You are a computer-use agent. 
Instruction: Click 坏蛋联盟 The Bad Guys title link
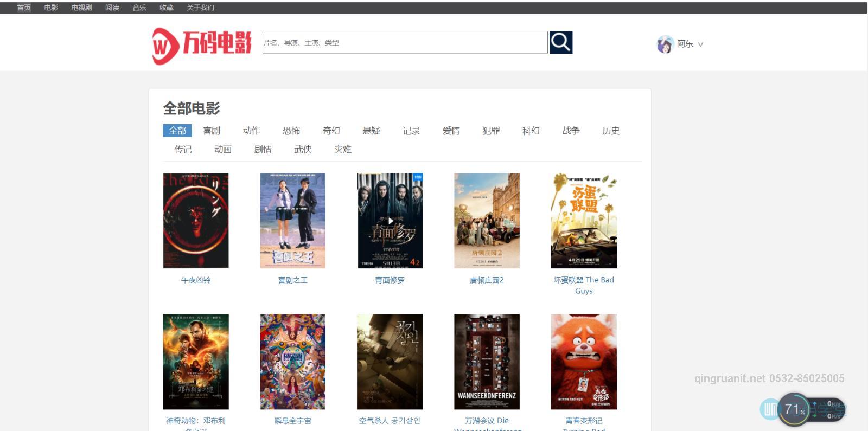tap(584, 285)
